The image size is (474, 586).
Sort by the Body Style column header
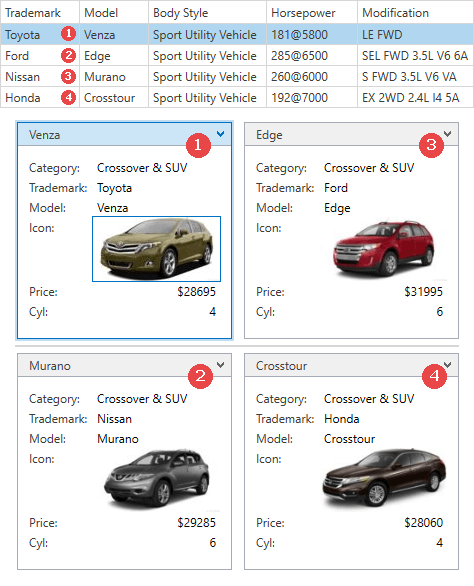click(x=207, y=13)
